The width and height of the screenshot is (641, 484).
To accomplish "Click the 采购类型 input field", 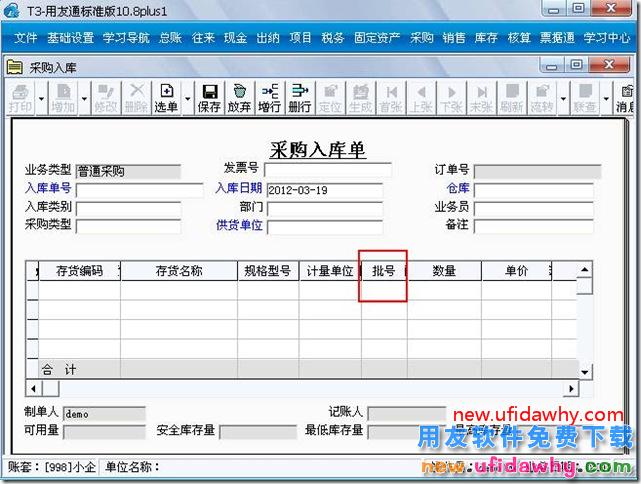I will coord(128,226).
